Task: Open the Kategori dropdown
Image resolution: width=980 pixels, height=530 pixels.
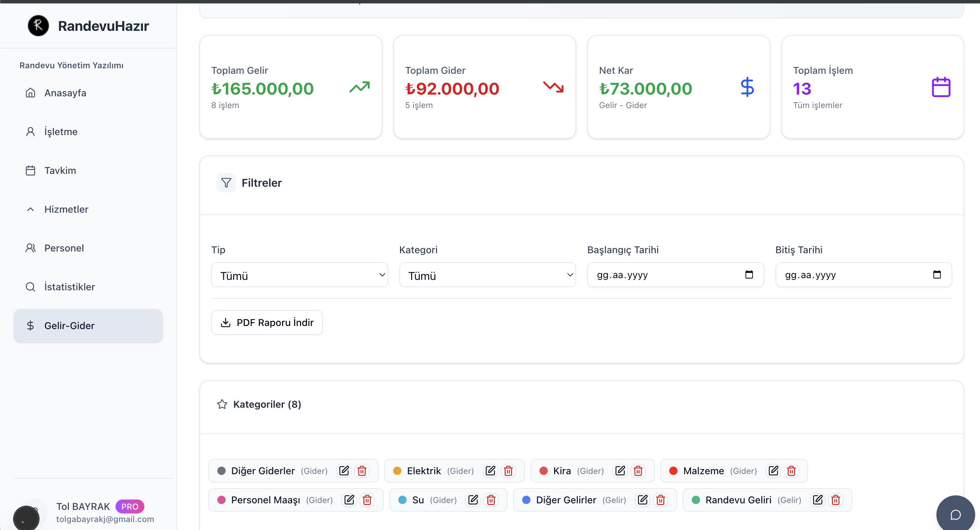Action: 487,275
